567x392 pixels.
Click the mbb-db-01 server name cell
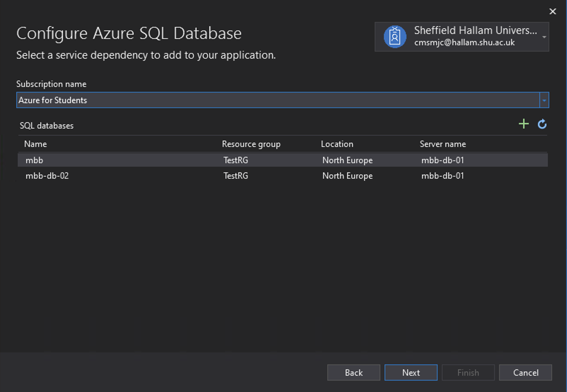[443, 160]
